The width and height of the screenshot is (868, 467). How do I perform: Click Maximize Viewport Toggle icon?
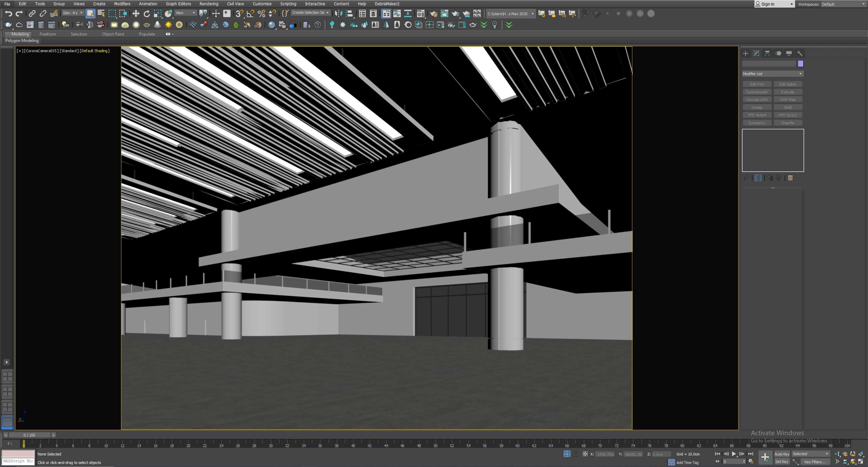coord(861,462)
